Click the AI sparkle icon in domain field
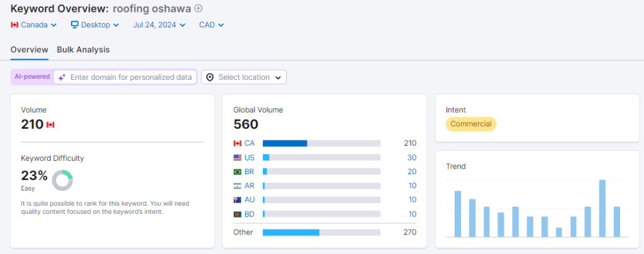644x254 pixels. 62,77
